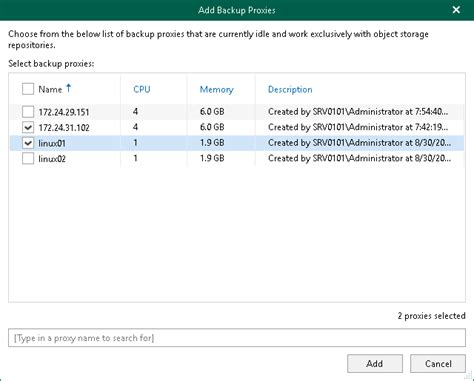Click the CPU value of linux02

(x=135, y=159)
